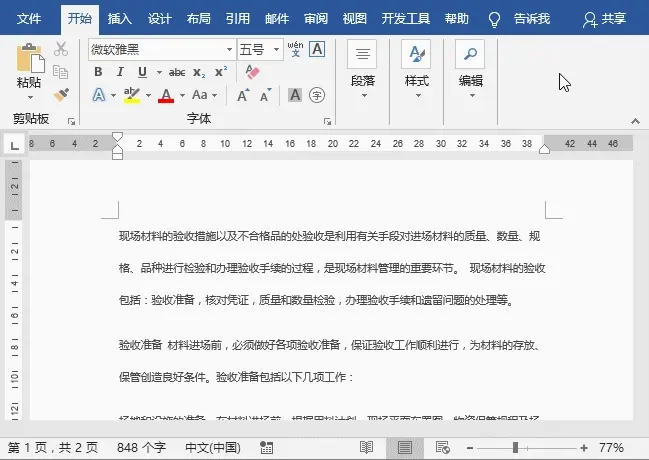Open the 文件 menu
The width and height of the screenshot is (649, 460).
(x=29, y=19)
